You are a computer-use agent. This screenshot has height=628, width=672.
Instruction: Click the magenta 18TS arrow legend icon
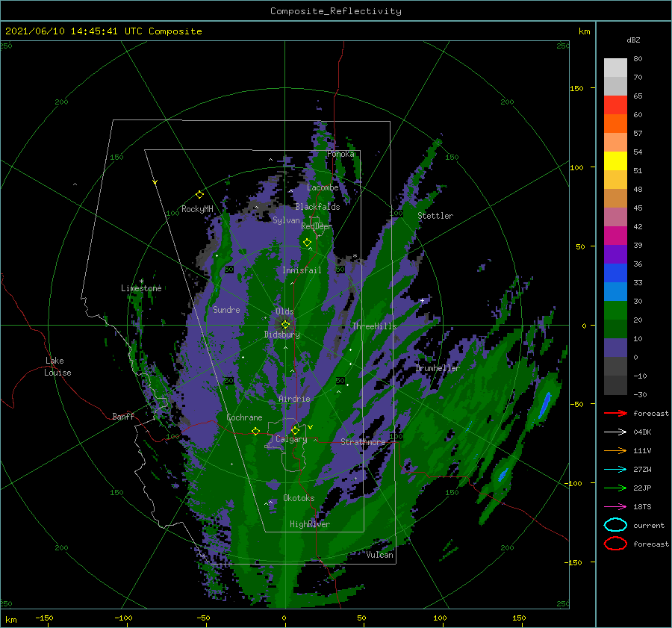coord(615,507)
